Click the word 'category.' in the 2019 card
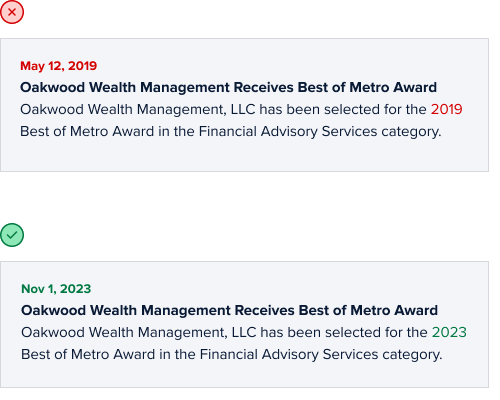Image resolution: width=500 pixels, height=400 pixels. coord(411,132)
